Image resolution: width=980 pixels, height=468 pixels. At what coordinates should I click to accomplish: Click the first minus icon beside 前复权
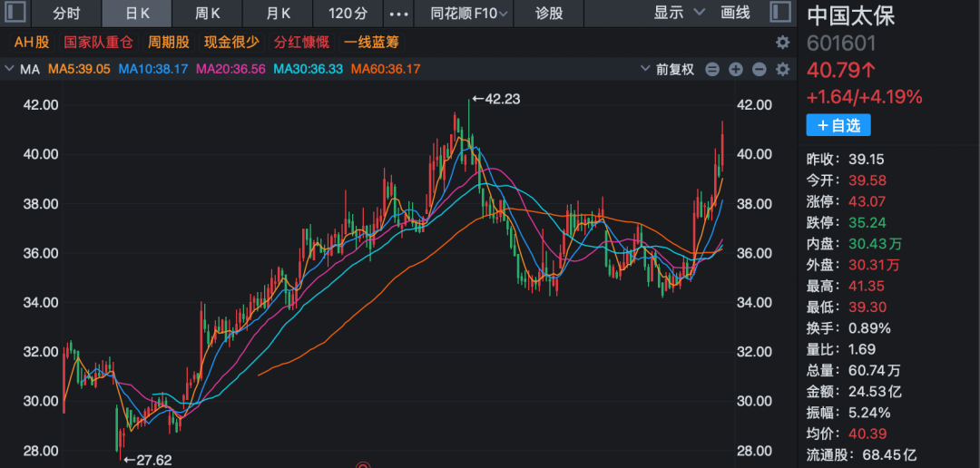[711, 69]
